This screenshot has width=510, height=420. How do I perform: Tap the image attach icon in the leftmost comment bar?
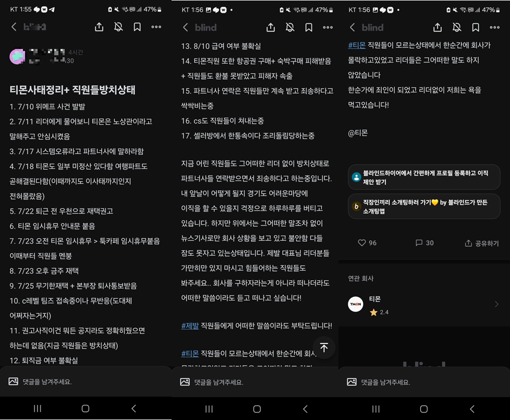(x=14, y=381)
